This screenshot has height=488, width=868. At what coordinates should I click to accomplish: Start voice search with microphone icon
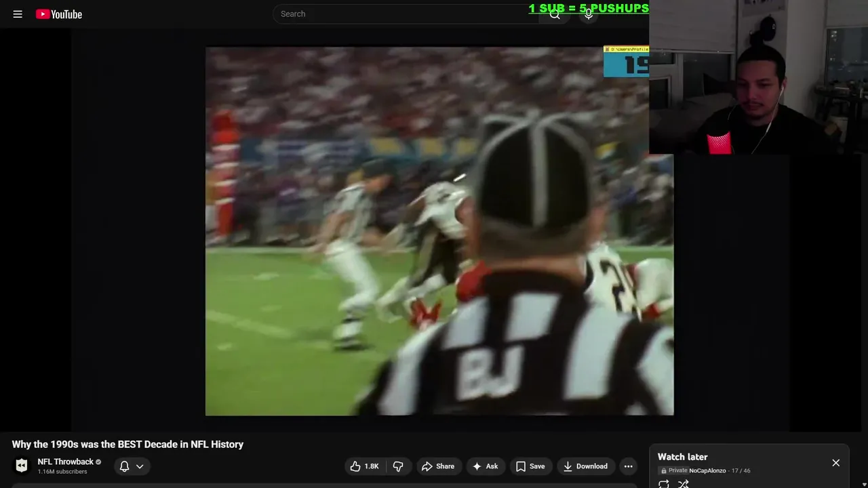[x=589, y=14]
